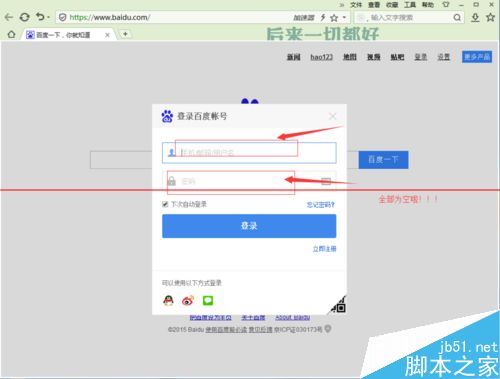Click the 登录 link in top navigation
500x379 pixels.
coord(421,57)
